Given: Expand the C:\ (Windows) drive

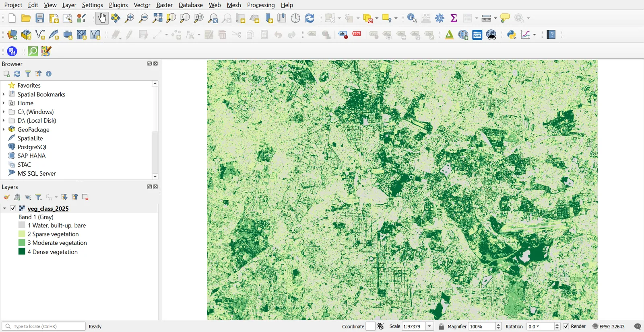Looking at the screenshot, I should click(4, 112).
